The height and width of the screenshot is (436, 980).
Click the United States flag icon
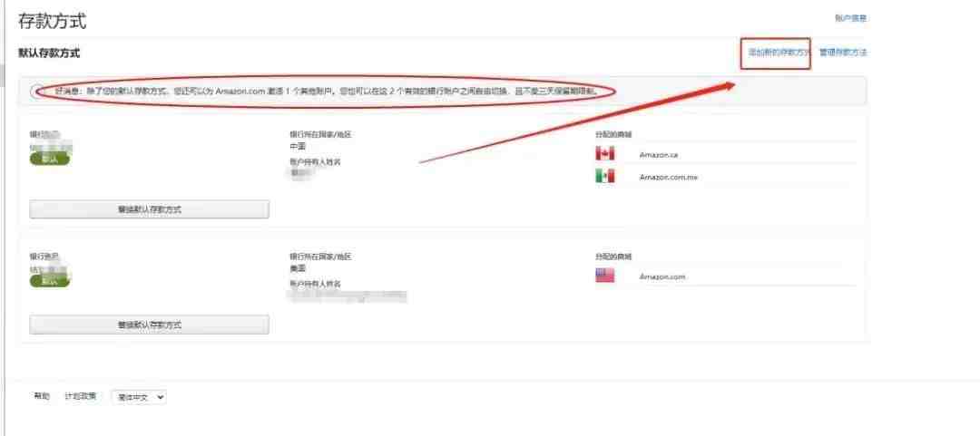[605, 276]
